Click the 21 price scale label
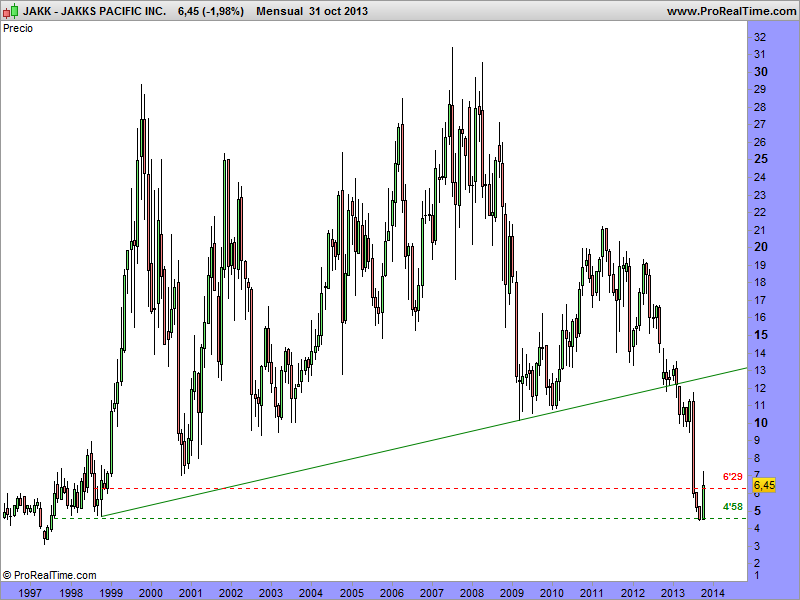Viewport: 800px width, 600px height. pyautogui.click(x=760, y=230)
